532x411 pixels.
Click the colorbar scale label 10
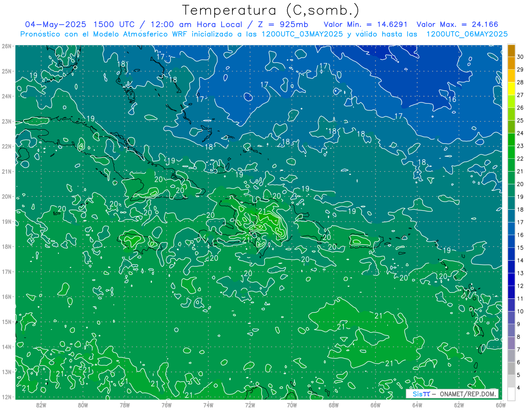click(520, 311)
